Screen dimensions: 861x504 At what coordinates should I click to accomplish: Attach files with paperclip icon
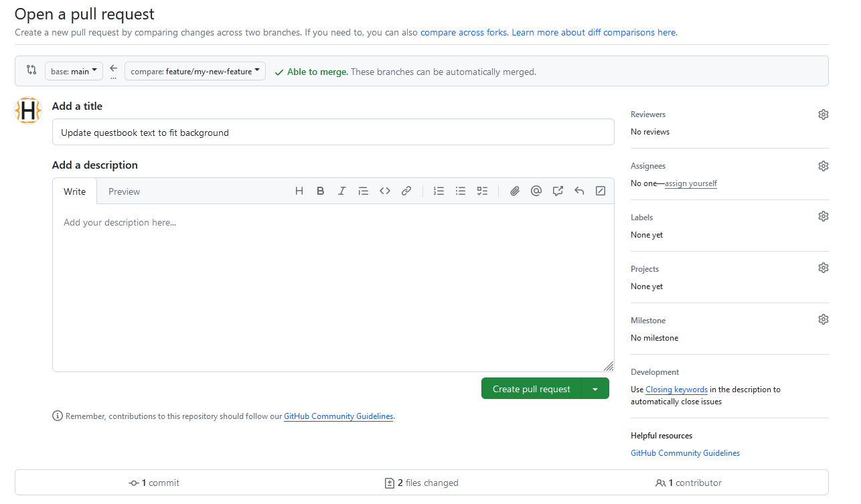pyautogui.click(x=515, y=191)
